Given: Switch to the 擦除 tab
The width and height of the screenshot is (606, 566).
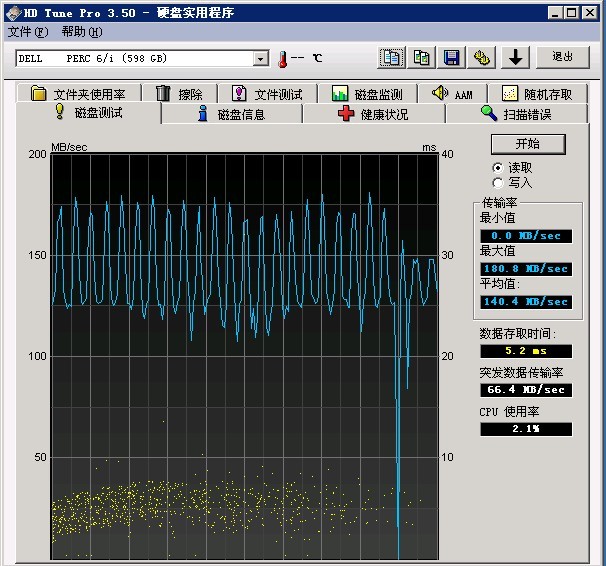Looking at the screenshot, I should tap(179, 93).
